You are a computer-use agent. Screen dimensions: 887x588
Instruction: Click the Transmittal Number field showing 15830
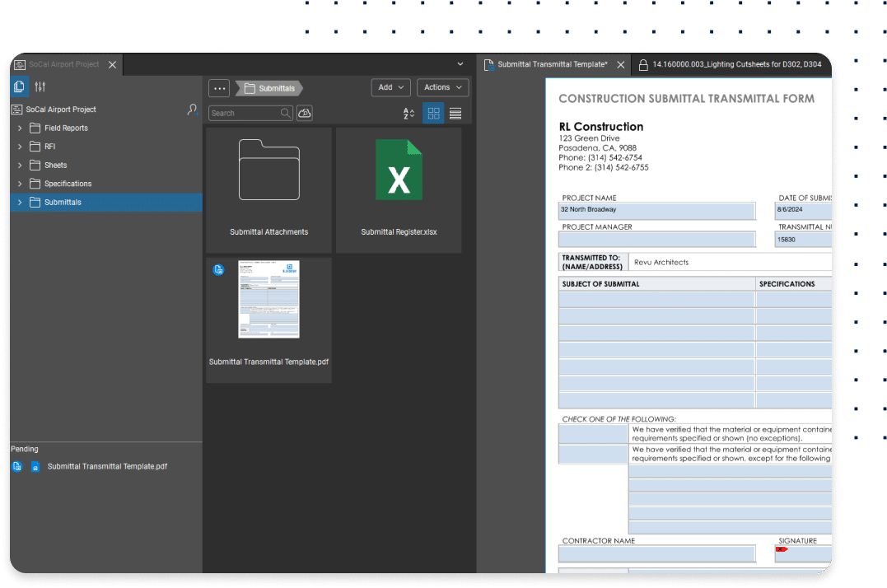(x=803, y=240)
